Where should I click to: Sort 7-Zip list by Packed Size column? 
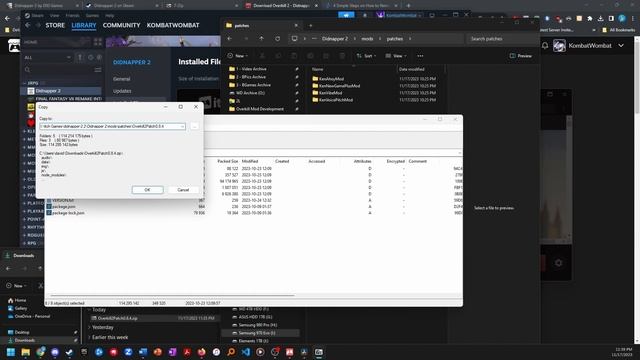[227, 161]
